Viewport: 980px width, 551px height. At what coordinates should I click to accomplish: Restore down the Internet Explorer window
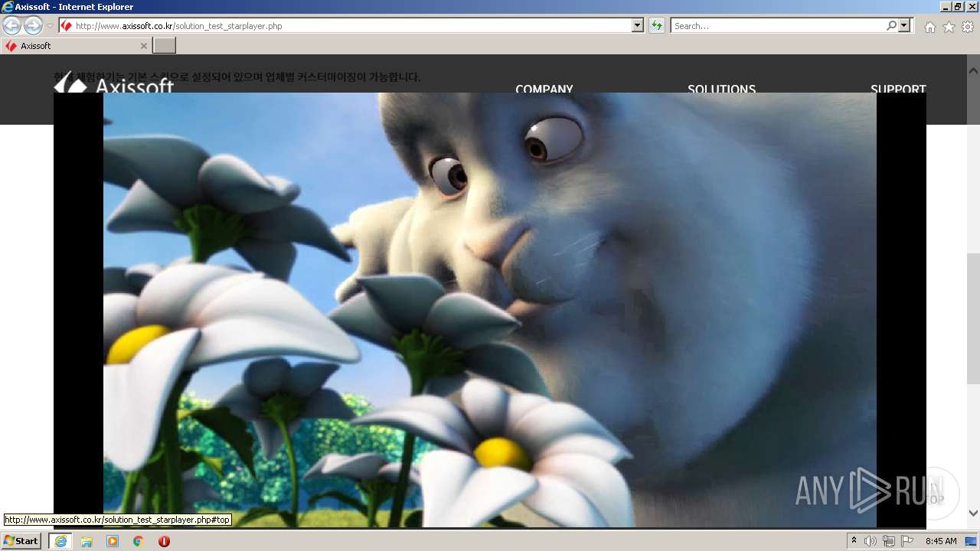pyautogui.click(x=958, y=6)
